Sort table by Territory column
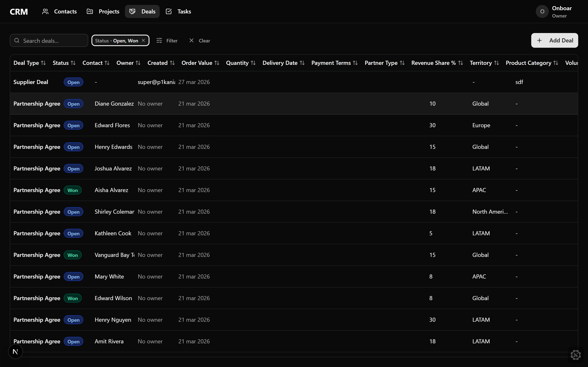Image resolution: width=588 pixels, height=367 pixels. pos(496,63)
